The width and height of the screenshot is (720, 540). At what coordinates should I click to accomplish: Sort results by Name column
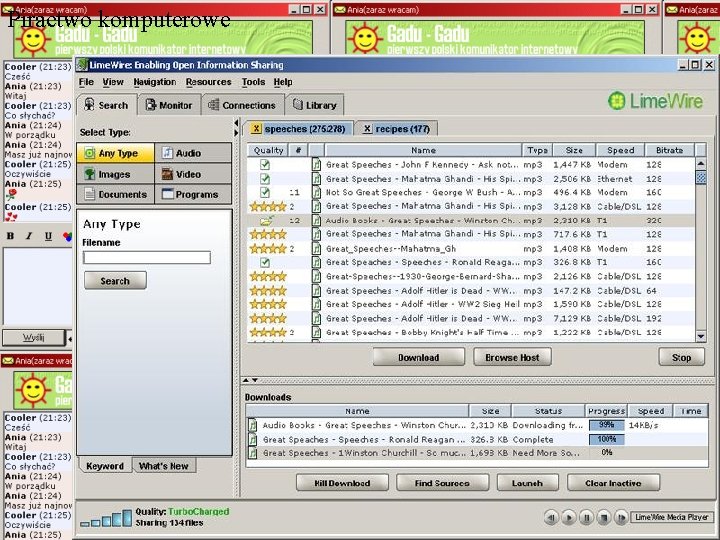423,150
